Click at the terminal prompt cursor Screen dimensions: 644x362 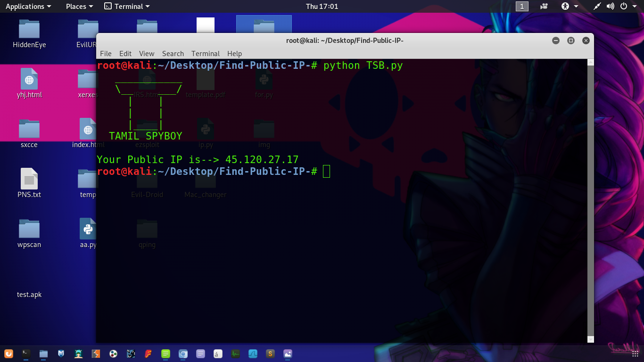pyautogui.click(x=327, y=172)
